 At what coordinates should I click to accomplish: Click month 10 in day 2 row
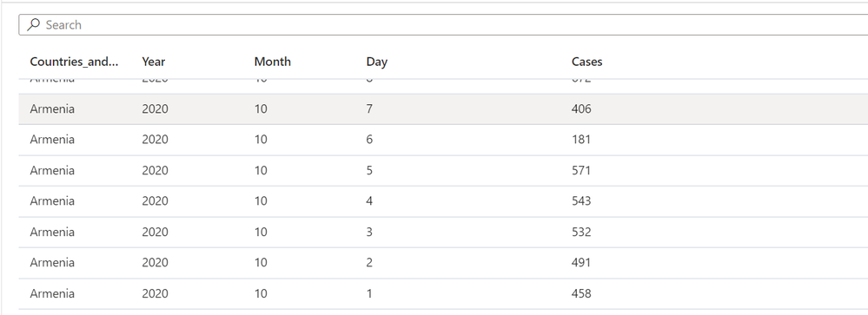pyautogui.click(x=260, y=262)
